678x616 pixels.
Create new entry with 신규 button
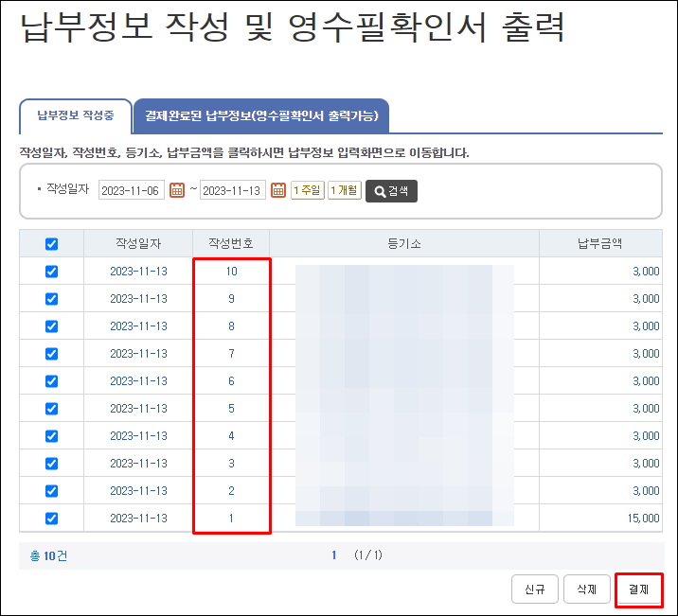coord(535,590)
